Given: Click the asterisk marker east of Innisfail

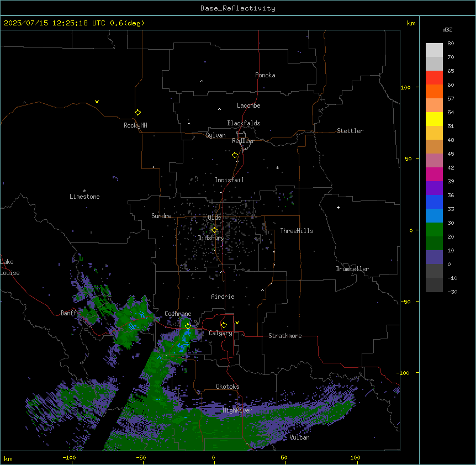Looking at the screenshot, I should point(277,167).
